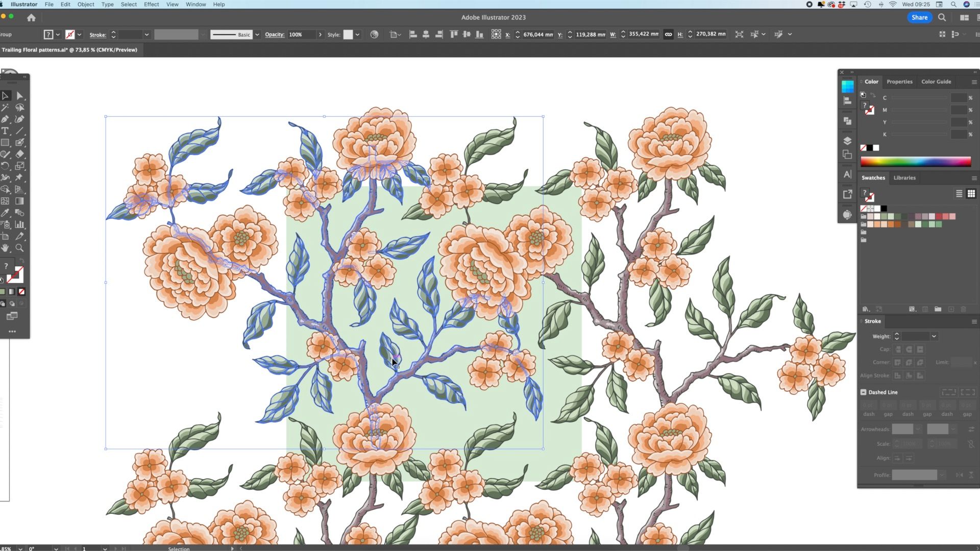Switch to the Libraries tab

point(904,178)
